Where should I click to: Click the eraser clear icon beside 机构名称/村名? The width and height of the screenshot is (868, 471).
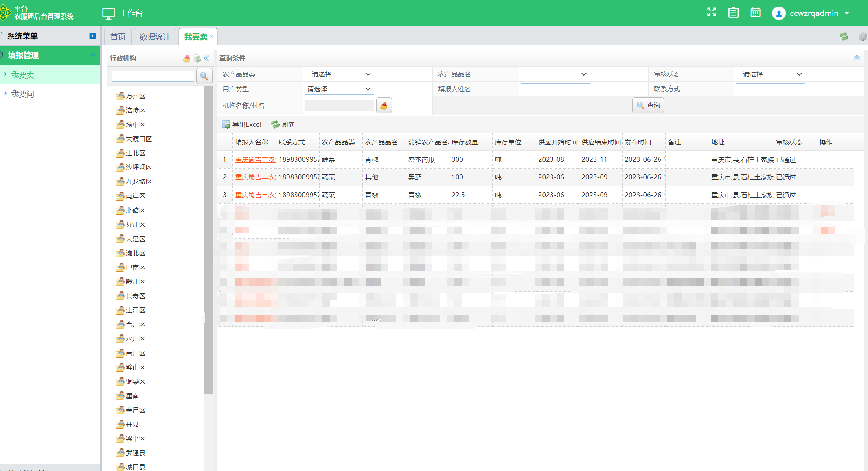[384, 106]
